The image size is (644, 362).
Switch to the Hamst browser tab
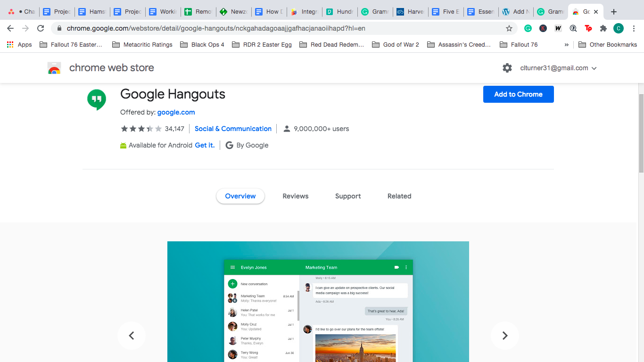click(x=92, y=12)
